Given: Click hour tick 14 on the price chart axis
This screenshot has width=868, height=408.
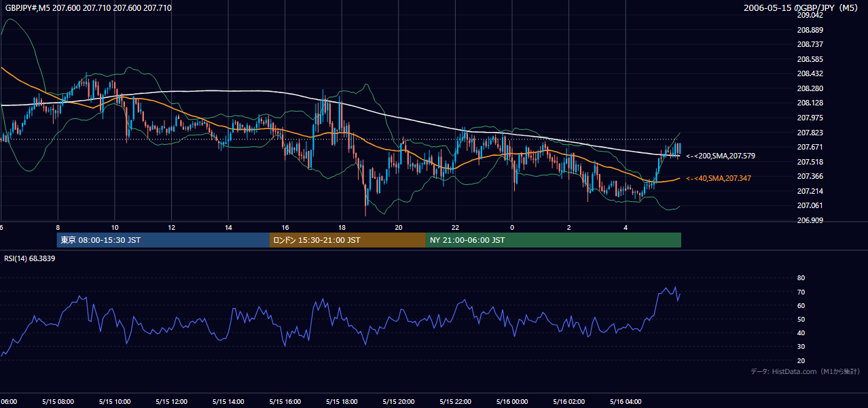Looking at the screenshot, I should pyautogui.click(x=228, y=227).
